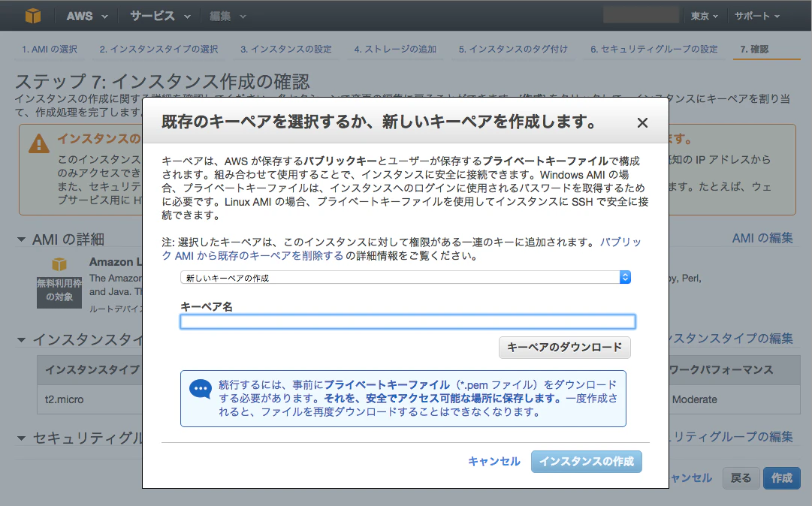Go to step 1. AMI の選択 tab
This screenshot has height=506, width=812.
pos(50,49)
